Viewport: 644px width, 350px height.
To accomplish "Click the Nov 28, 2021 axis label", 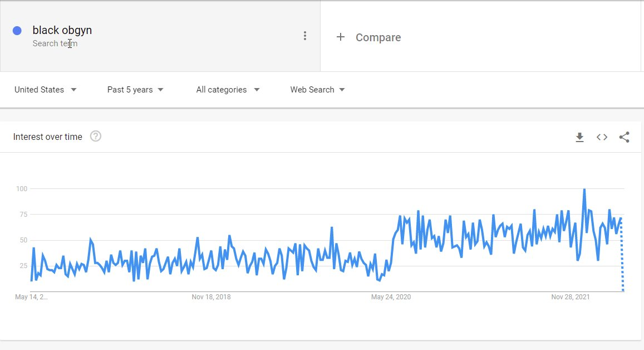I will pos(571,297).
